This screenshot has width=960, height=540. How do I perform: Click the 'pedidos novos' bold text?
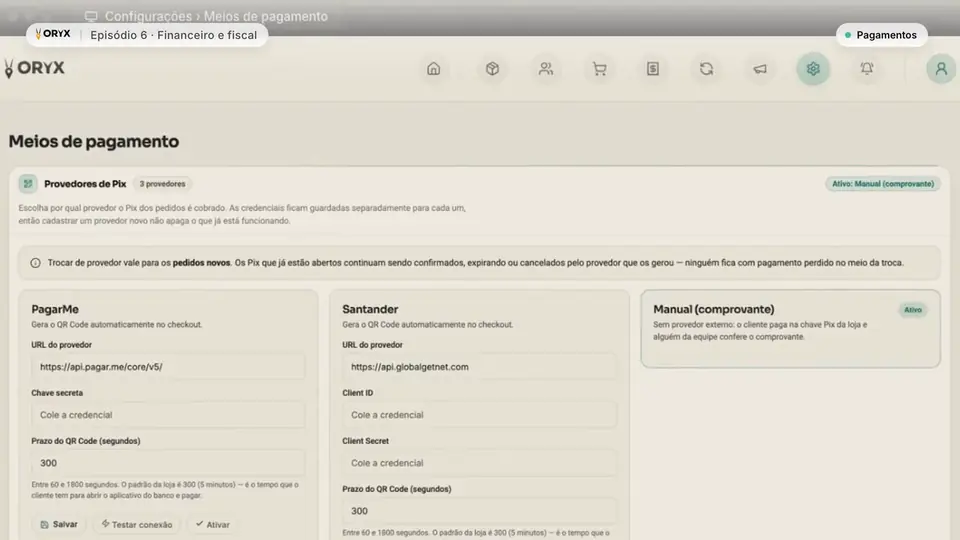click(x=201, y=263)
